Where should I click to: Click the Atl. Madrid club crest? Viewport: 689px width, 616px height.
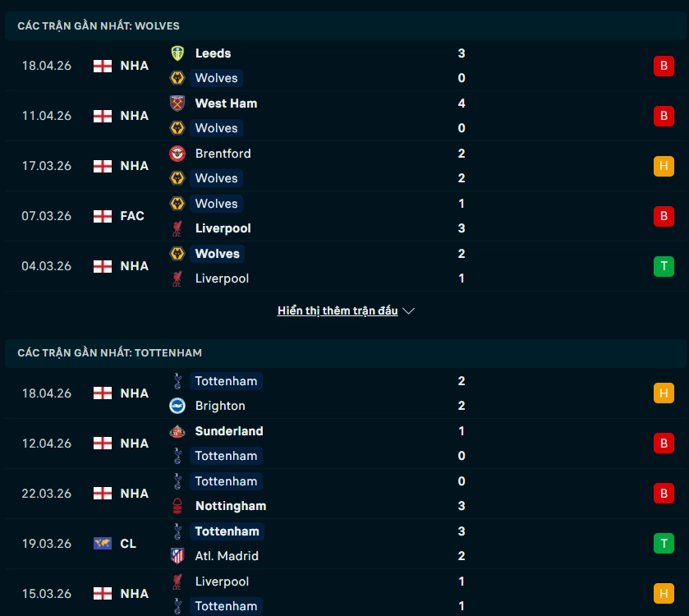(x=177, y=556)
